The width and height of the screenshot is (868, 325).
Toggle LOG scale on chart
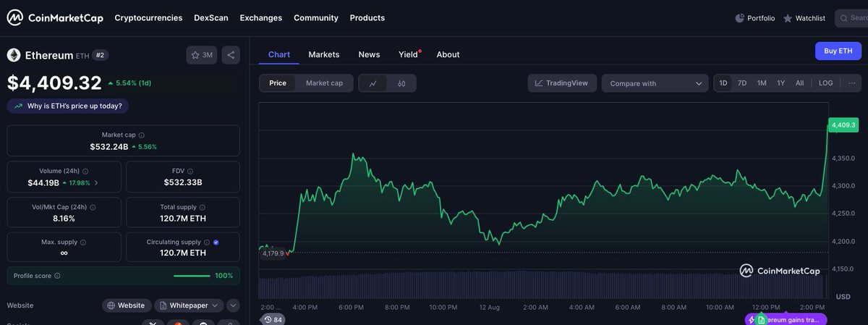tap(826, 83)
